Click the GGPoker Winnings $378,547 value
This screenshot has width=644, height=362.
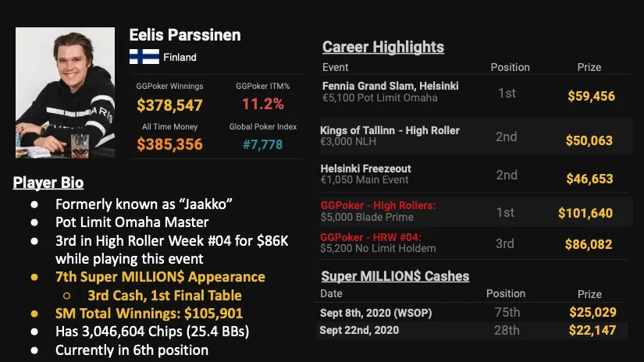point(169,105)
